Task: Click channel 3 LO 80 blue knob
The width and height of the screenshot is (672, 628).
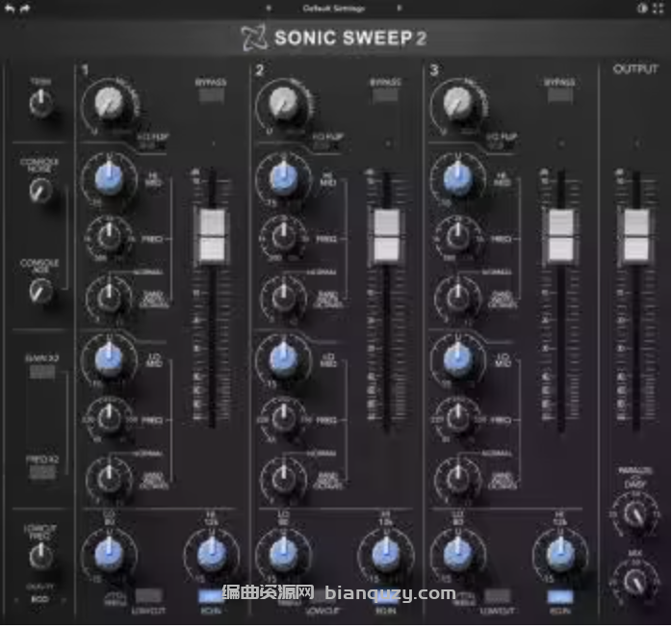Action: pos(457,555)
